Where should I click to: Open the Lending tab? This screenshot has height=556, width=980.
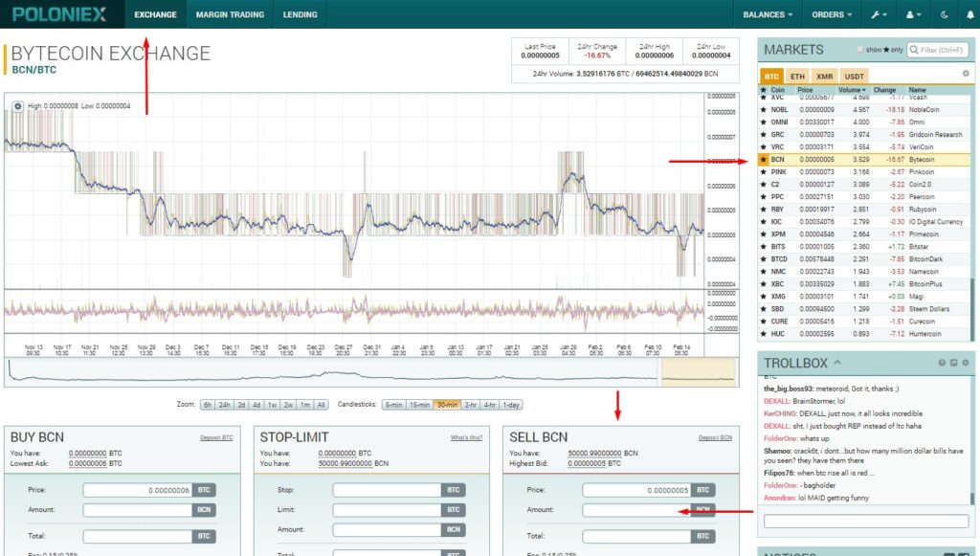[300, 14]
